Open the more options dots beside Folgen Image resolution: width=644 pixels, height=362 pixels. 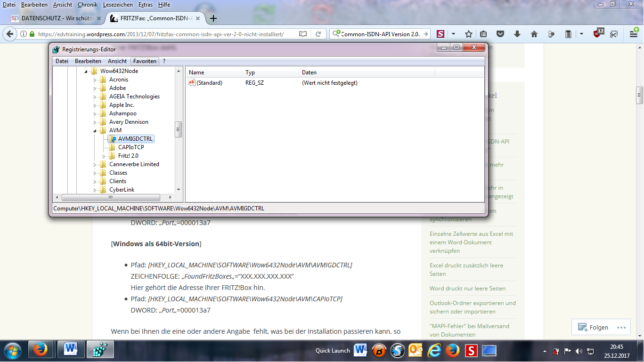pyautogui.click(x=621, y=328)
